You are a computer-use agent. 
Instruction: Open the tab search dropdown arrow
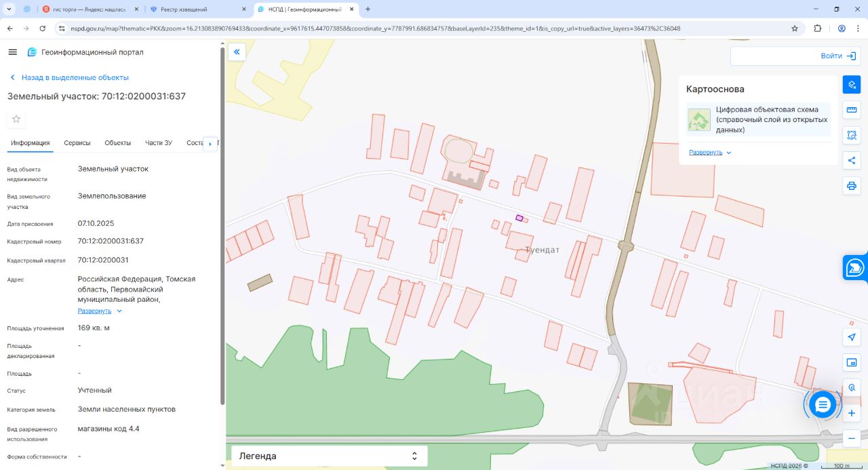point(9,9)
